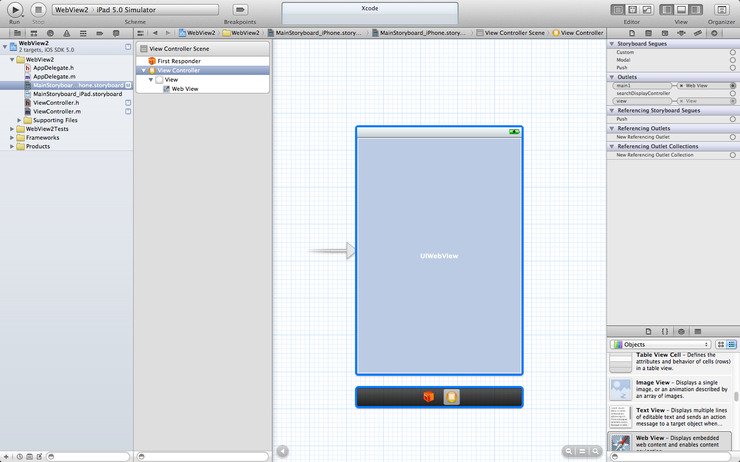
Task: Open the Log navigator tab
Action: click(116, 33)
